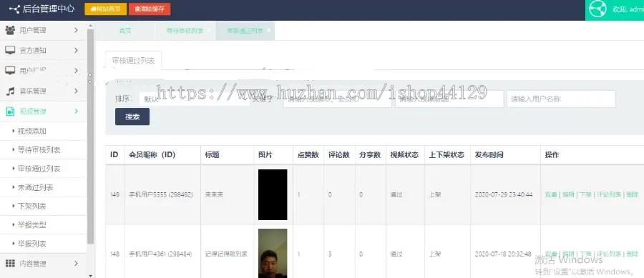Click the 搜索 search button

coord(132,117)
